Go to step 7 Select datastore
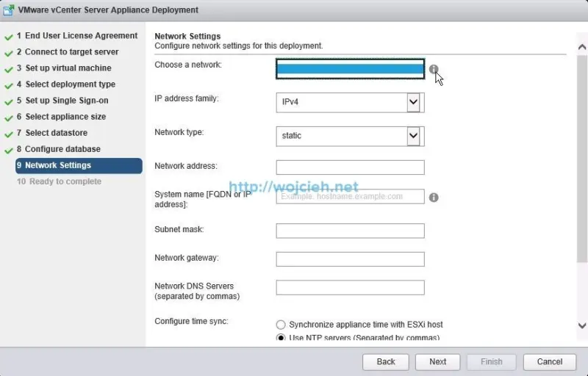 (x=51, y=133)
